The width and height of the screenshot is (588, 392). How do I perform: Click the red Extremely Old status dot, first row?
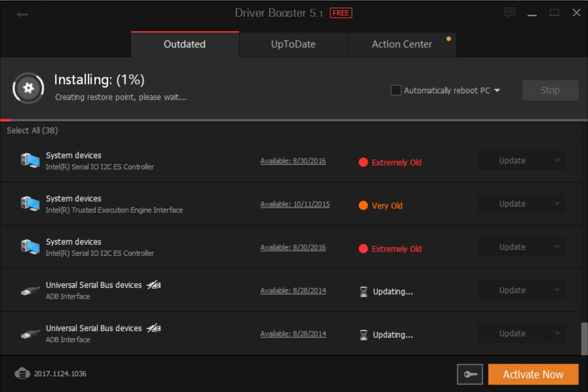pyautogui.click(x=363, y=162)
